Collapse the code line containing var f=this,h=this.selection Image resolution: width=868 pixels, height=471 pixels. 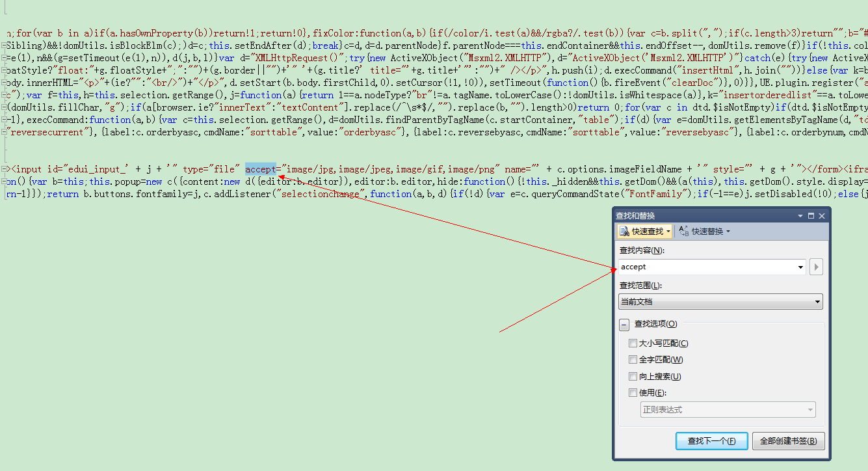[x=4, y=95]
